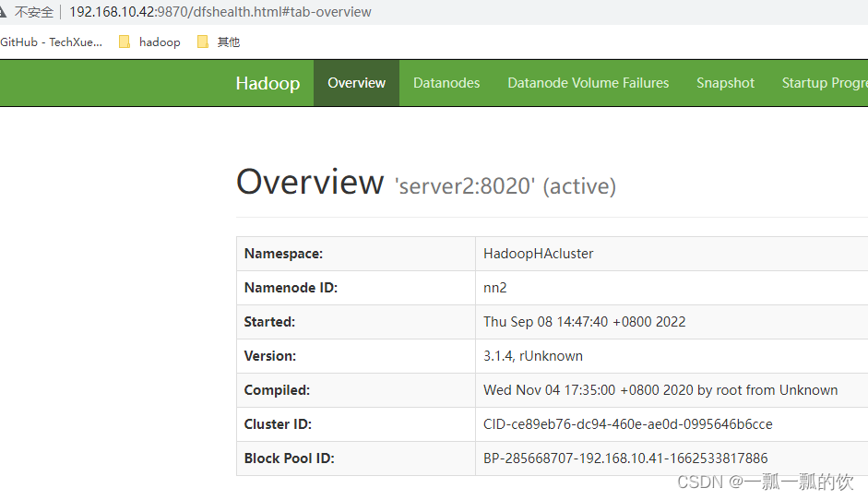Screen dimensions: 868x500
Task: Open the hadoop bookmark folder
Action: 150,42
